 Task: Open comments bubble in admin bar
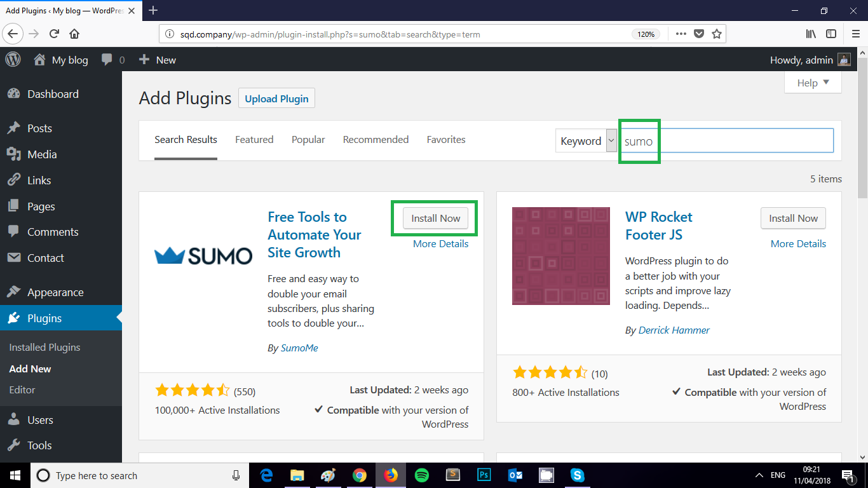[x=107, y=60]
